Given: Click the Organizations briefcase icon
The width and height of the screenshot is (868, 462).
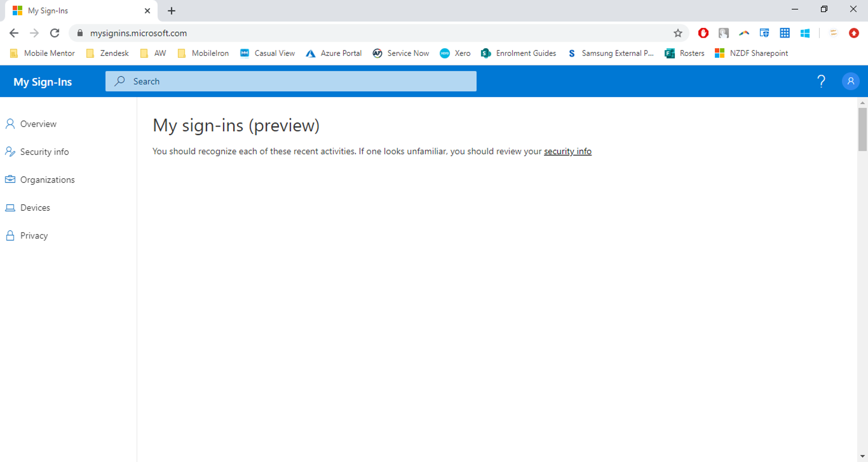Looking at the screenshot, I should point(10,180).
